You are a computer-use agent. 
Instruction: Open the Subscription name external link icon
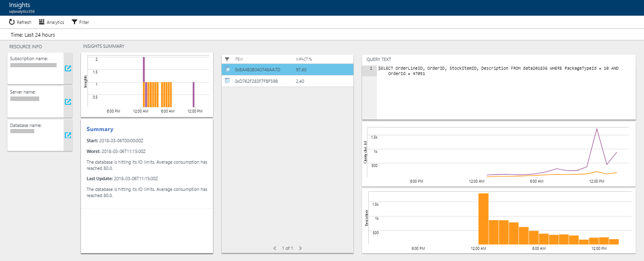coord(67,69)
